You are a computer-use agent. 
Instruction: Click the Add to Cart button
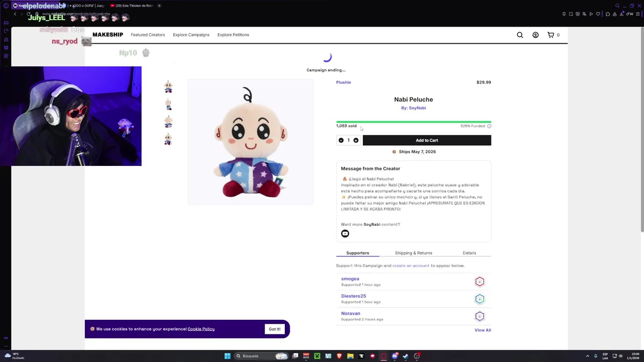427,140
